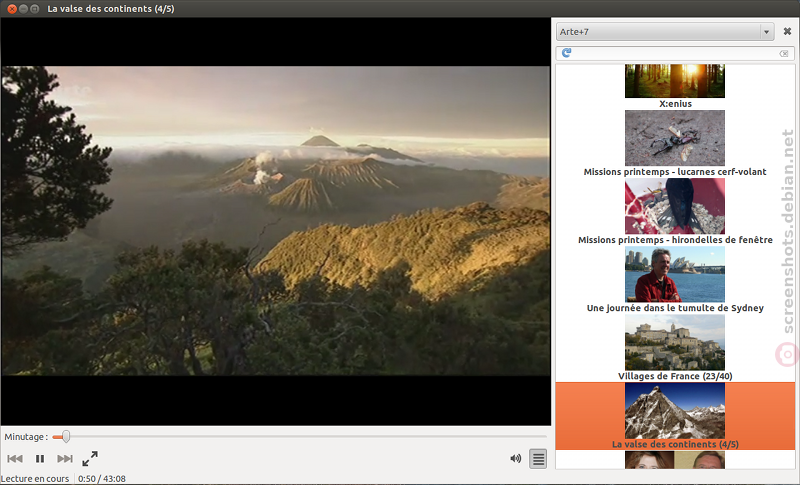Select X:enius title text
800x485 pixels.
(x=675, y=104)
